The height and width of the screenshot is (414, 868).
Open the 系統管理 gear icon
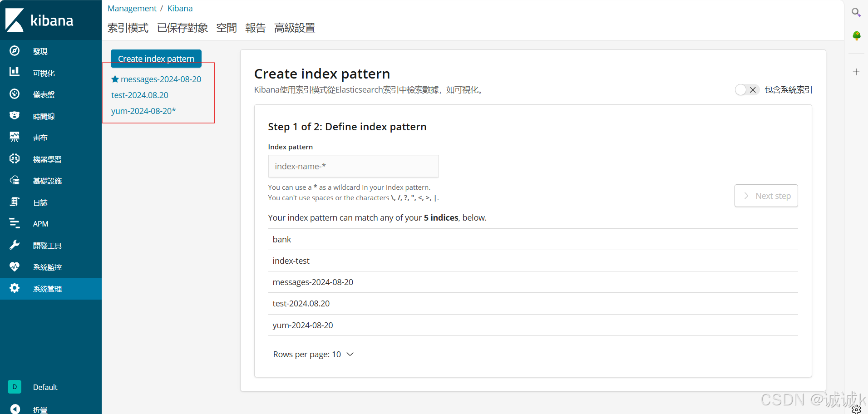pos(15,288)
